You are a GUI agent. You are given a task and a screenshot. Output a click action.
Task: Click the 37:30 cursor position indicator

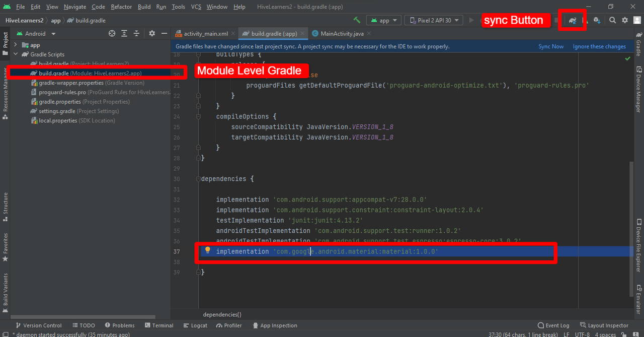coord(523,334)
